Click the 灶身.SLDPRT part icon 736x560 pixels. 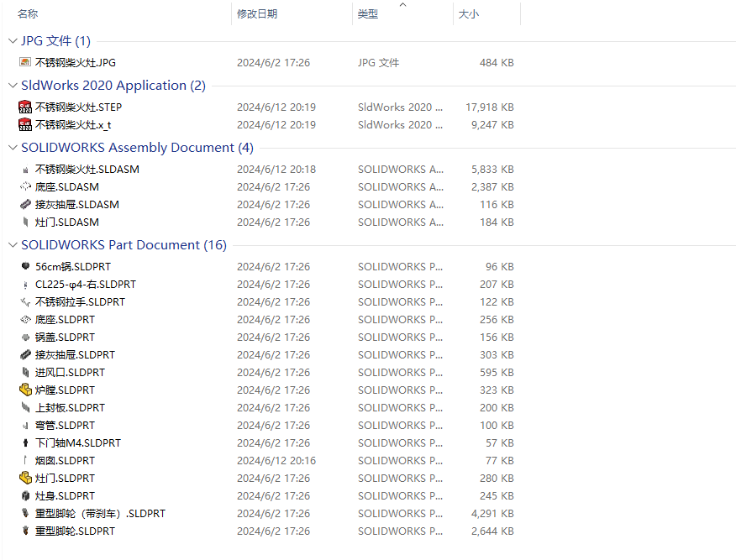[25, 495]
